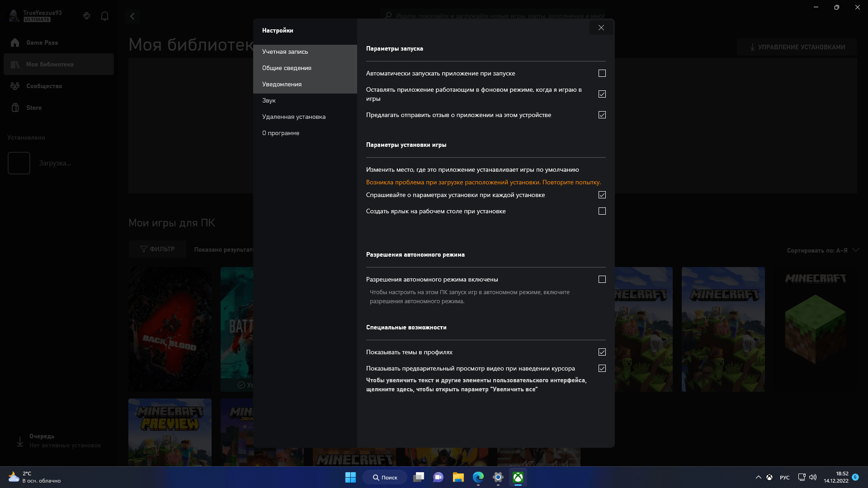Expand hidden tray icons chevron
Screen dimensions: 868x488
click(x=758, y=477)
